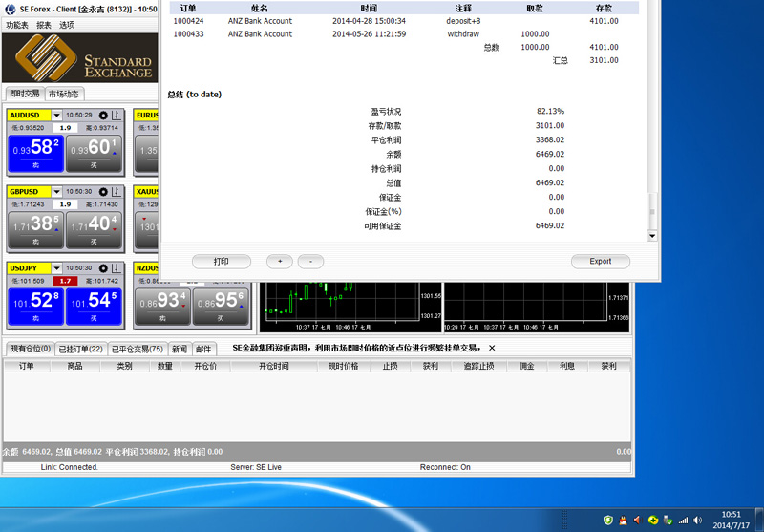Viewport: 764px width, 532px height.
Task: Click report window scrollbar down arrow
Action: (x=652, y=236)
